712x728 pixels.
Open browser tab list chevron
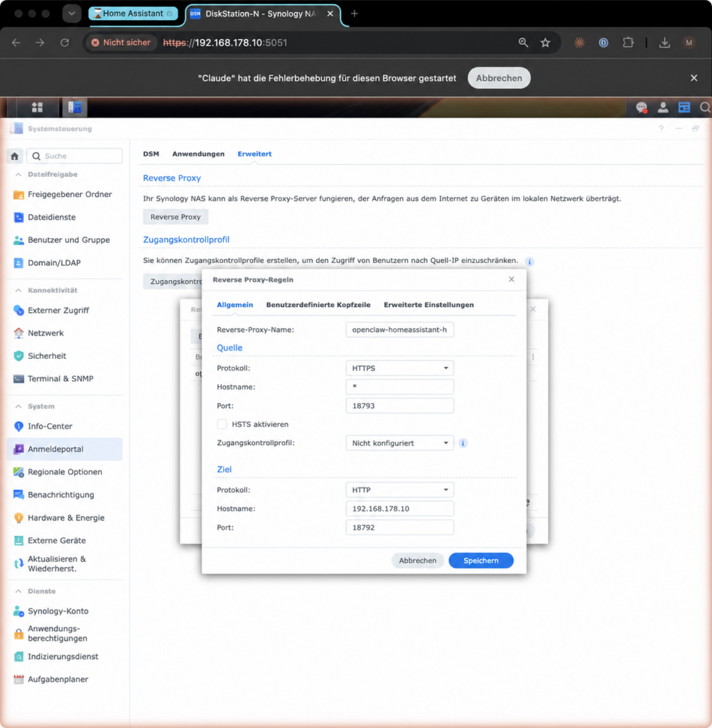pyautogui.click(x=72, y=14)
